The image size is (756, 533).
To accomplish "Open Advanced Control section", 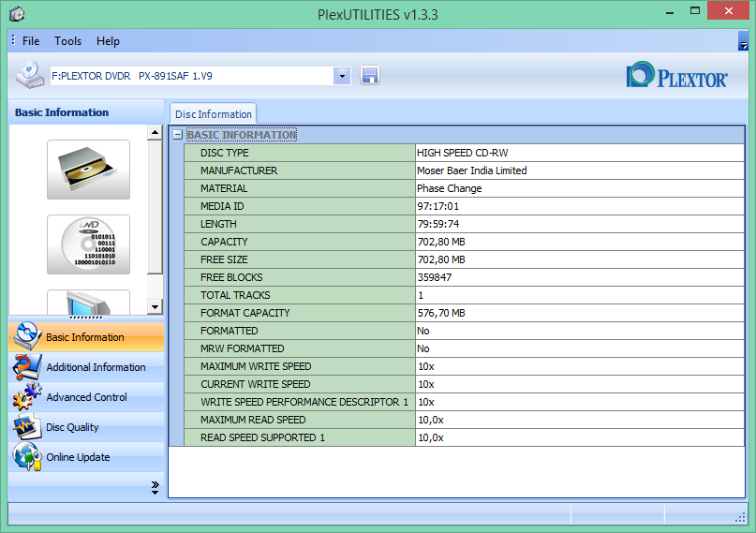I will (86, 397).
